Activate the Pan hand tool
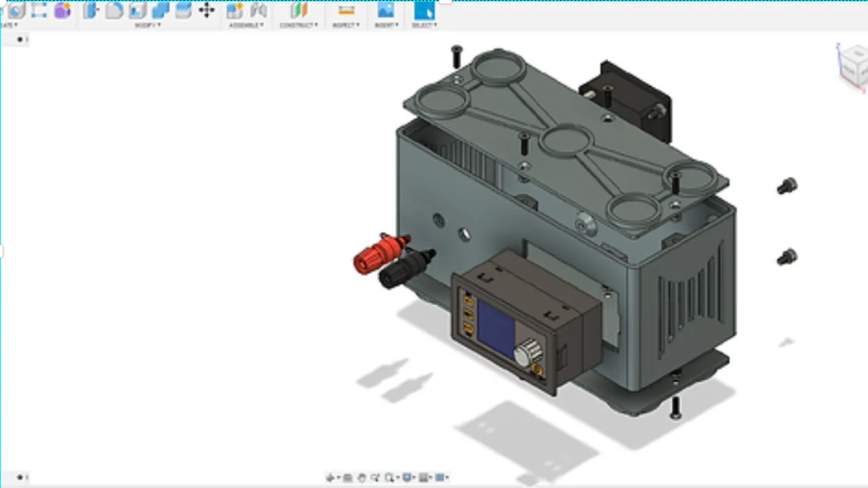Screen dimensions: 868x488 [361, 478]
